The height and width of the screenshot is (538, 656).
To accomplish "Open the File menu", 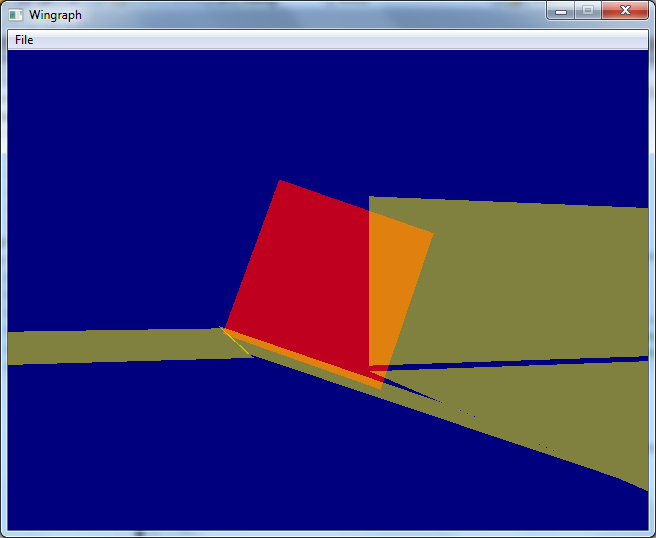I will tap(24, 40).
